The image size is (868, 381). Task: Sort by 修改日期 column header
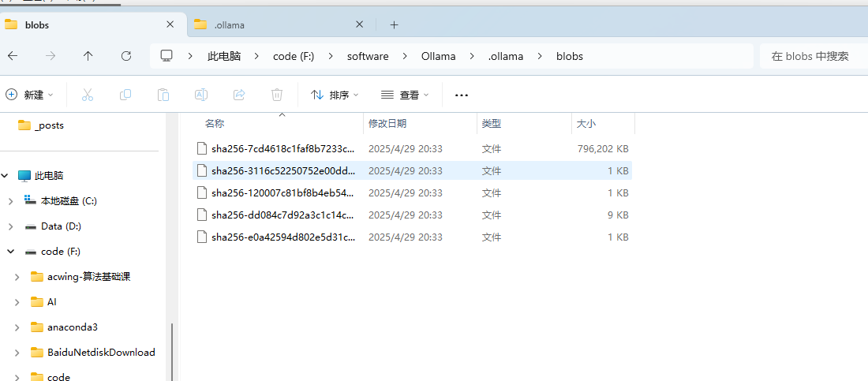click(x=387, y=124)
